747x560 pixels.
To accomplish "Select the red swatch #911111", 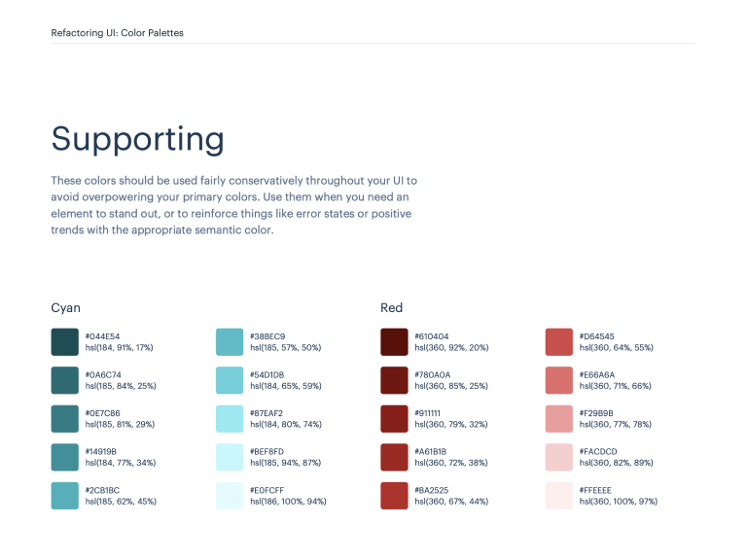I will 394,419.
